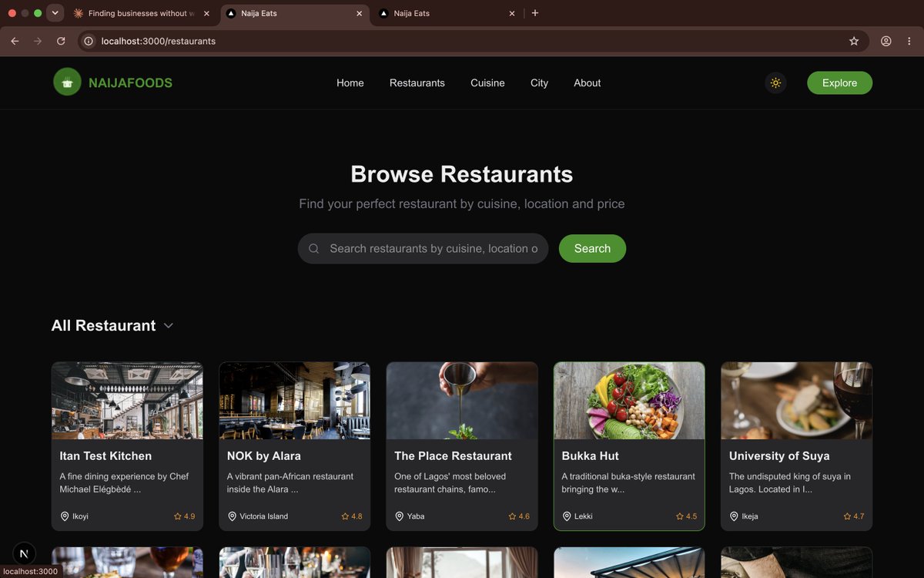Close the second Naija Eats tab
Screen dimensions: 924x578
pos(512,13)
